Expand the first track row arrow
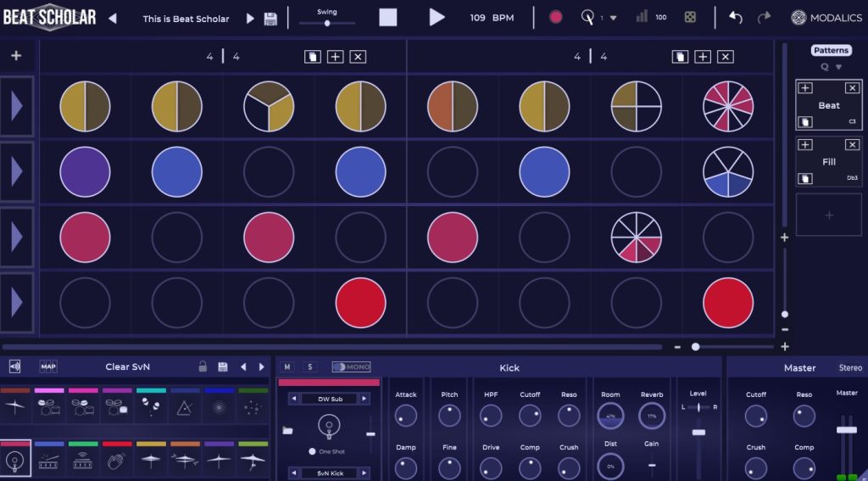Viewport: 868px width, 481px height. [17, 106]
